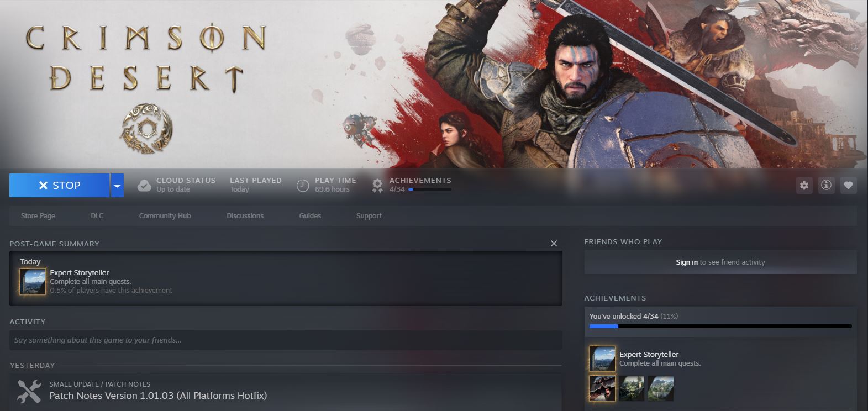This screenshot has height=411, width=868.
Task: Open game settings gear icon
Action: 804,186
